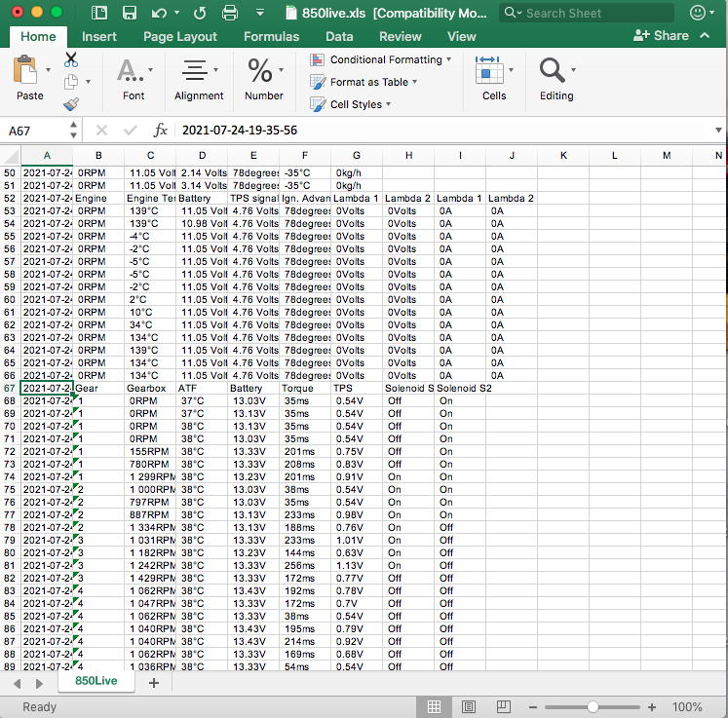The width and height of the screenshot is (728, 718).
Task: Click the Insert Function fx icon
Action: (161, 131)
